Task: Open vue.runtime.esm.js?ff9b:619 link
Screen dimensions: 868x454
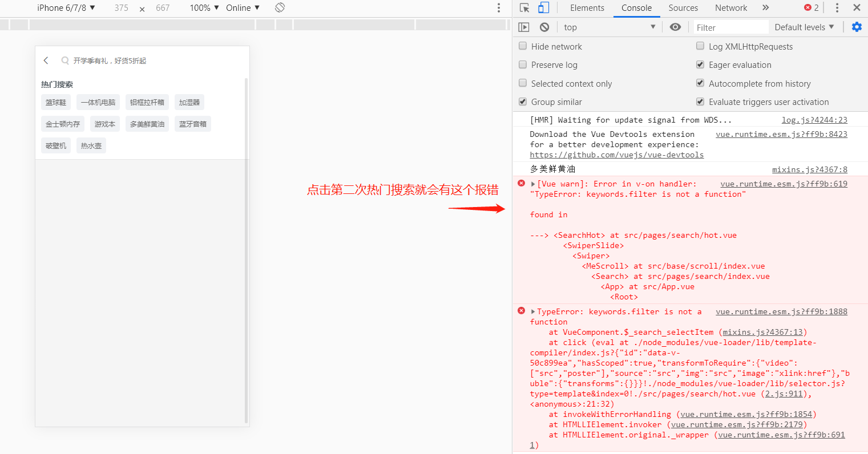Action: [784, 184]
